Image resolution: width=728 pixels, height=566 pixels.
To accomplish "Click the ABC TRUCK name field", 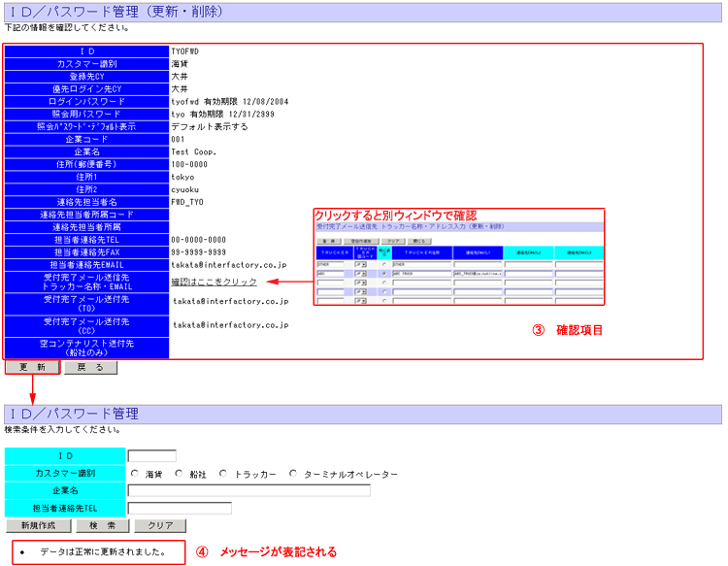I will pos(419,274).
